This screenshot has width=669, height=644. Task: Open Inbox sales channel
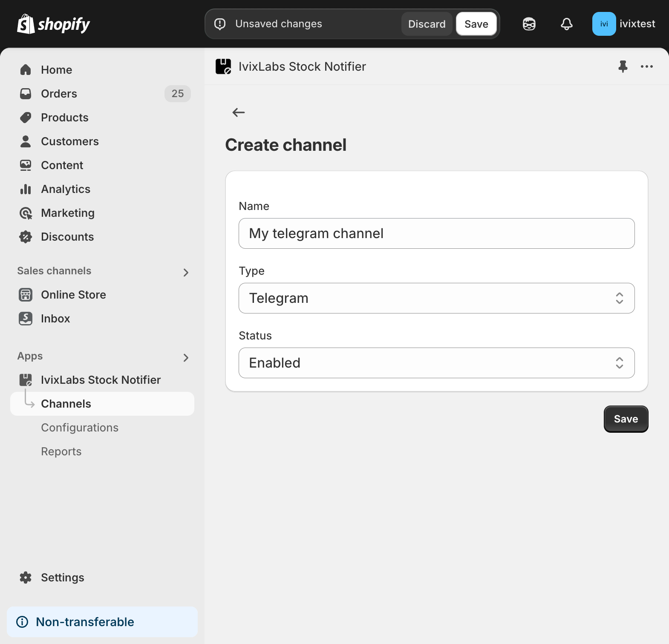pos(102,319)
